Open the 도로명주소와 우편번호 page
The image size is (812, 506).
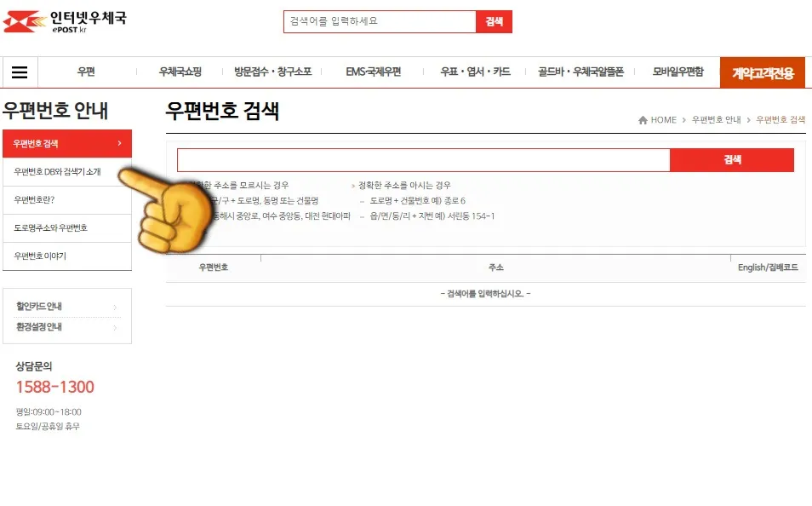[58, 228]
